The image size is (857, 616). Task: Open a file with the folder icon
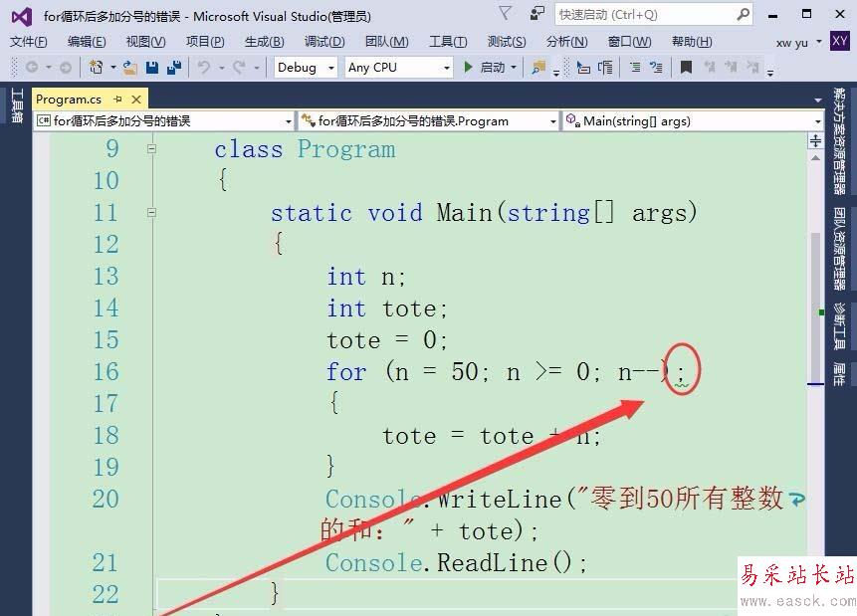[130, 68]
